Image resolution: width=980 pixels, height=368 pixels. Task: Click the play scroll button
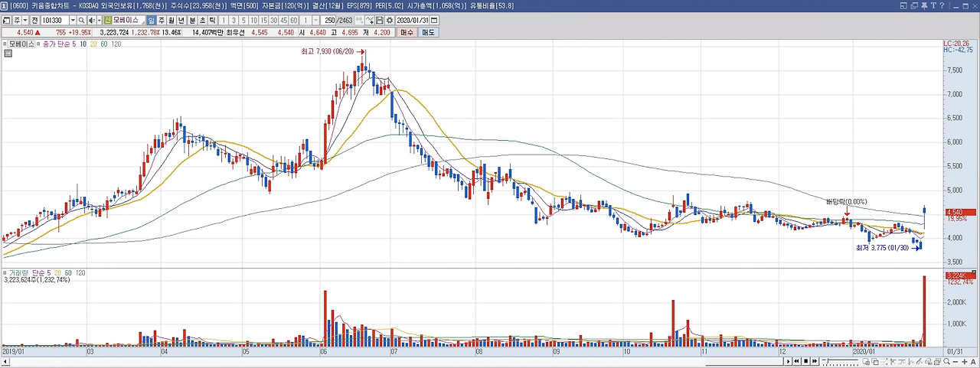[788, 361]
